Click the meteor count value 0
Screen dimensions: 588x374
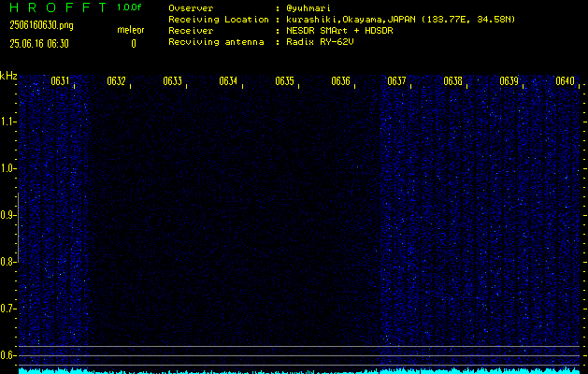coord(134,44)
